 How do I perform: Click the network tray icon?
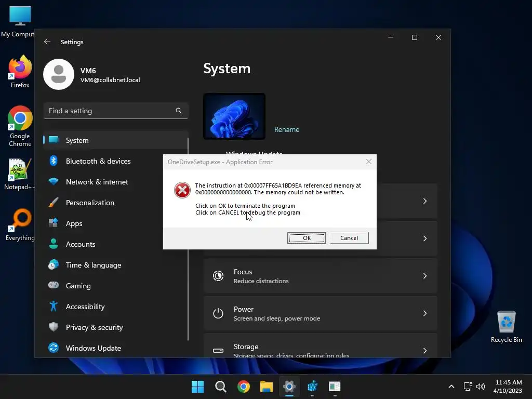[468, 387]
